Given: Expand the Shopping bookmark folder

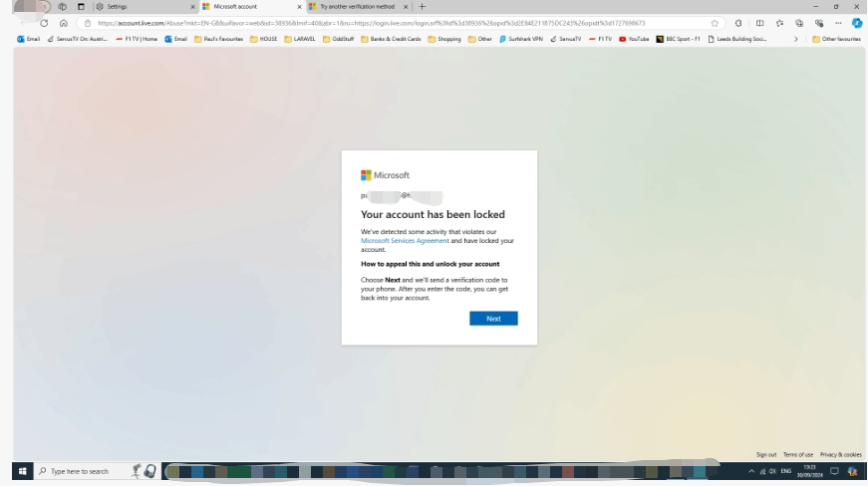Looking at the screenshot, I should (x=443, y=39).
